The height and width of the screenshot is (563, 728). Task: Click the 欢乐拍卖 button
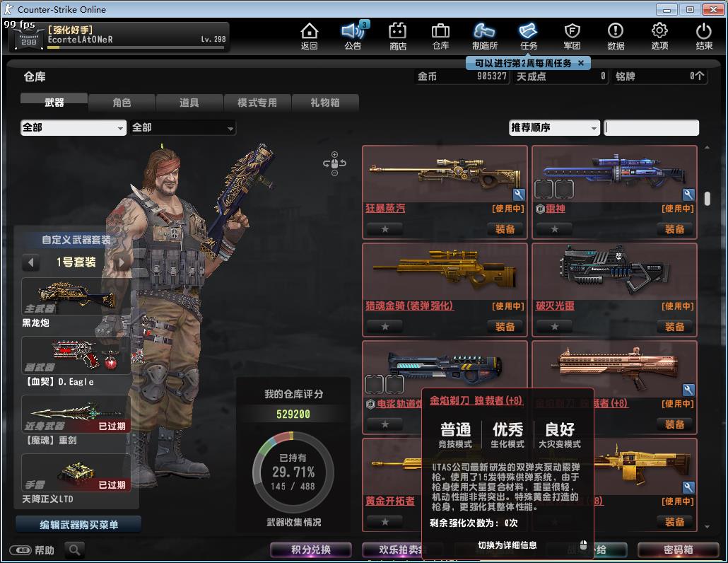[x=392, y=550]
